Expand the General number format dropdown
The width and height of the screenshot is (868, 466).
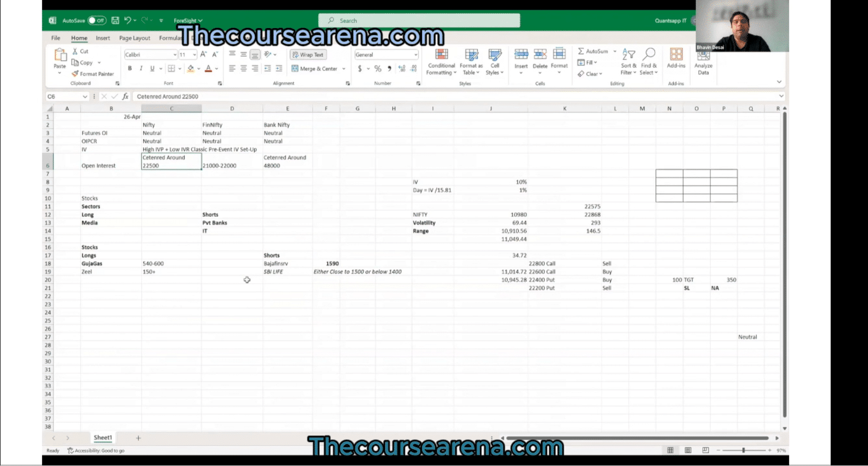pos(415,55)
